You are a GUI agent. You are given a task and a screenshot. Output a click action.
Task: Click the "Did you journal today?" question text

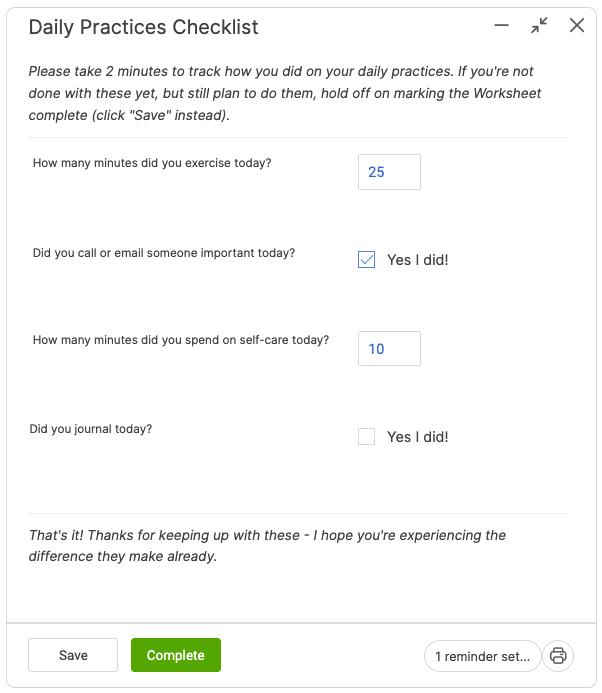point(91,429)
